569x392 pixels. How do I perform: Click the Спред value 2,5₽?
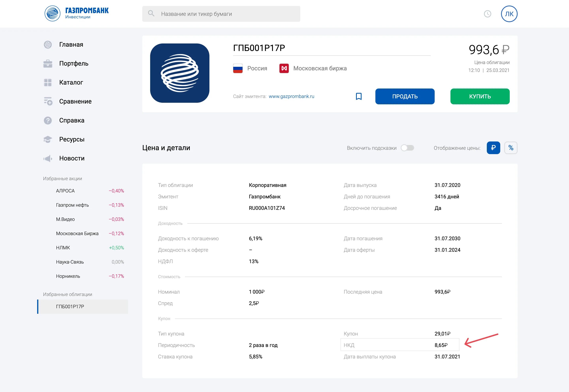254,303
